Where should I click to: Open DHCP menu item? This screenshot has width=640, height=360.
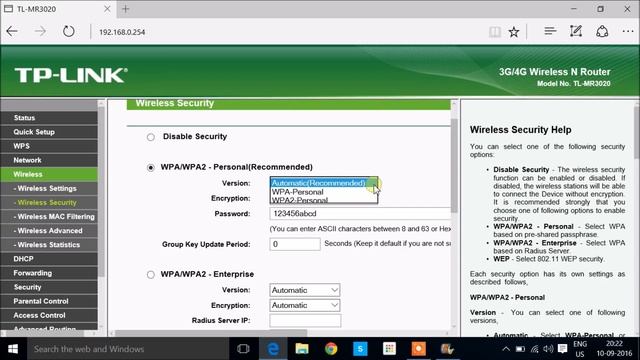49,259
